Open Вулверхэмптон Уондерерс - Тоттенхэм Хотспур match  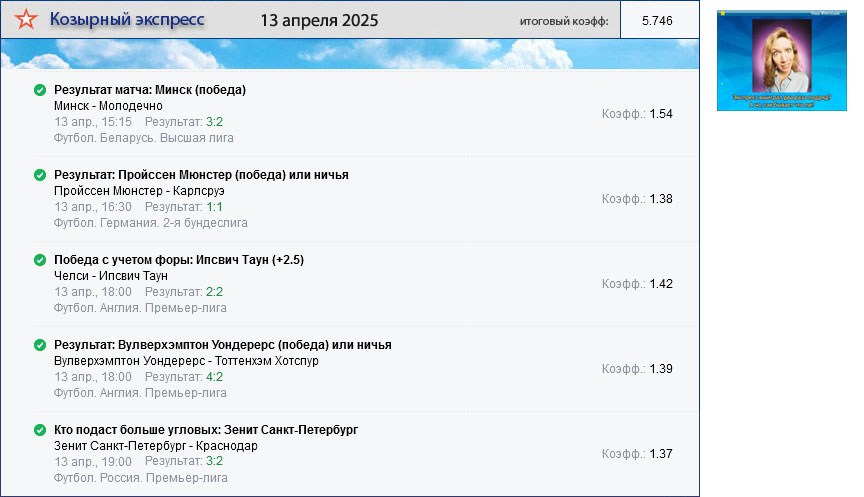click(186, 361)
